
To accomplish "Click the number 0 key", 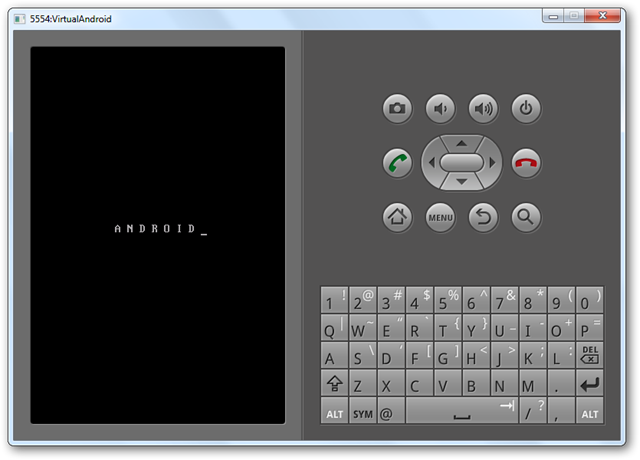I will coord(590,299).
